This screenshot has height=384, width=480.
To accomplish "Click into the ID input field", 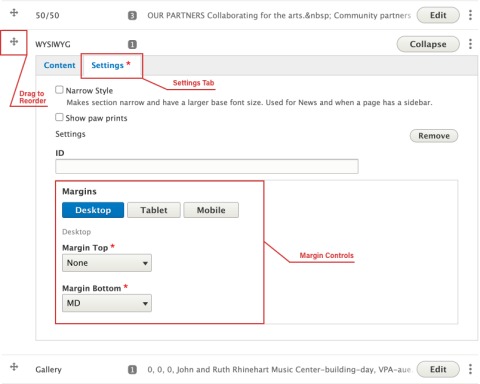I will point(207,166).
